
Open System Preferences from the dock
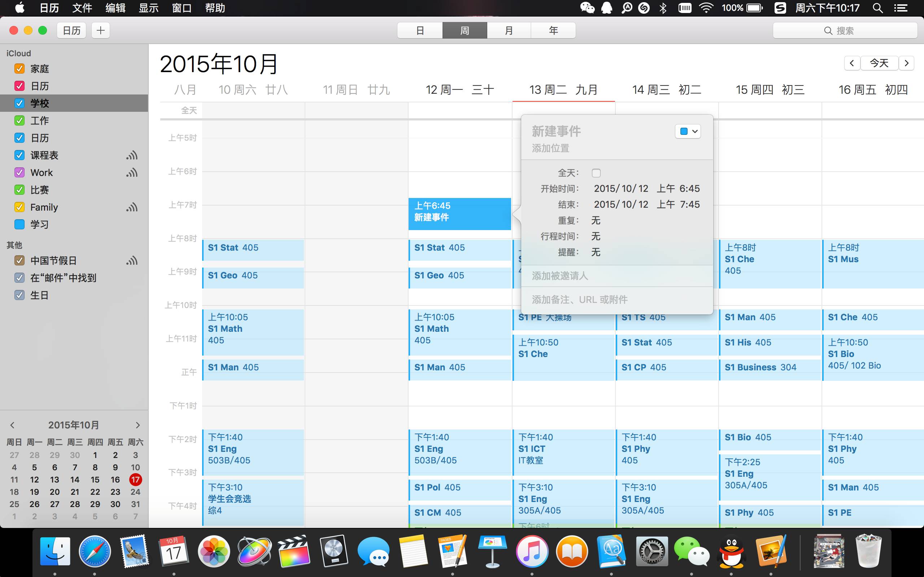(651, 551)
